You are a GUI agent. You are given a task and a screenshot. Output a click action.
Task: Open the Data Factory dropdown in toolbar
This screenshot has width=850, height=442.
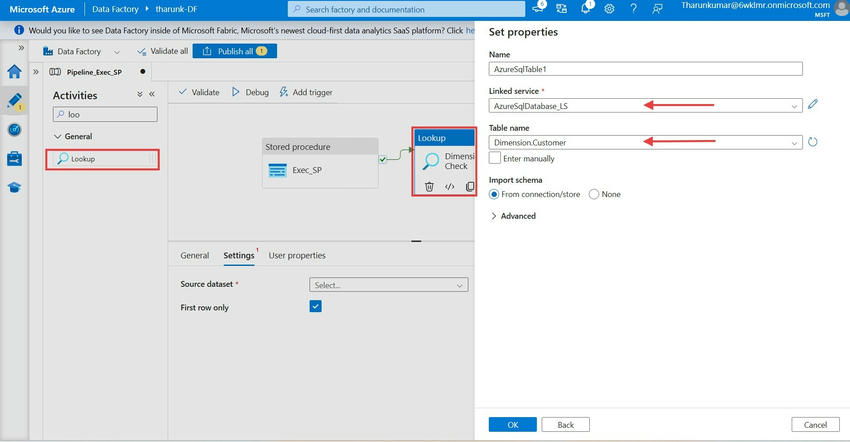pos(81,52)
